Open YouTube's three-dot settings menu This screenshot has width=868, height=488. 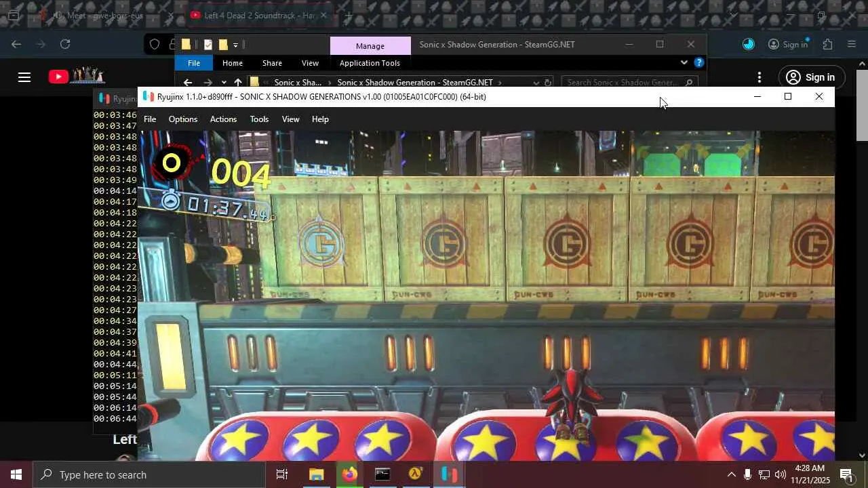click(759, 77)
